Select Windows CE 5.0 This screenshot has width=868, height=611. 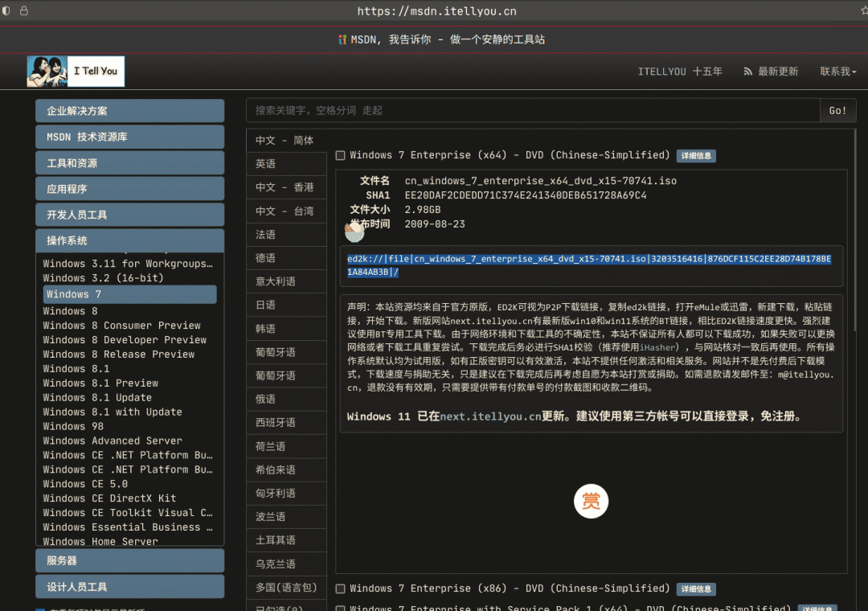(x=85, y=484)
